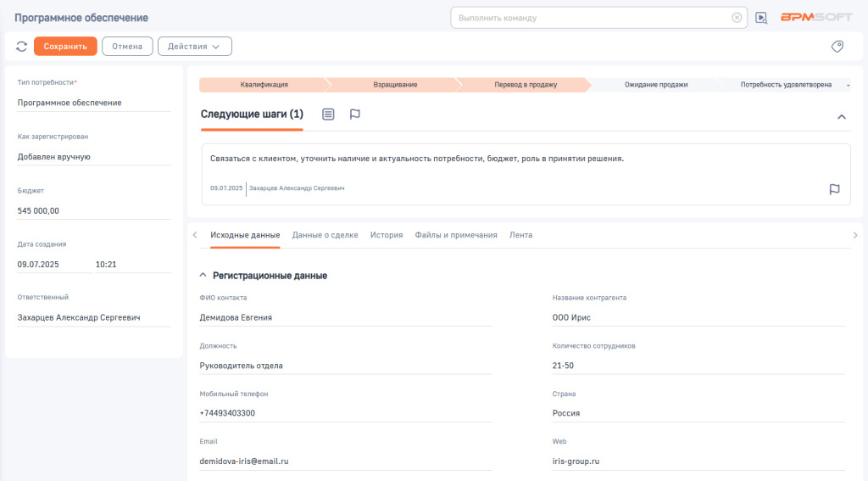Screen dimensions: 868x481
Task: Click the Название контрагента field
Action: coord(698,317)
